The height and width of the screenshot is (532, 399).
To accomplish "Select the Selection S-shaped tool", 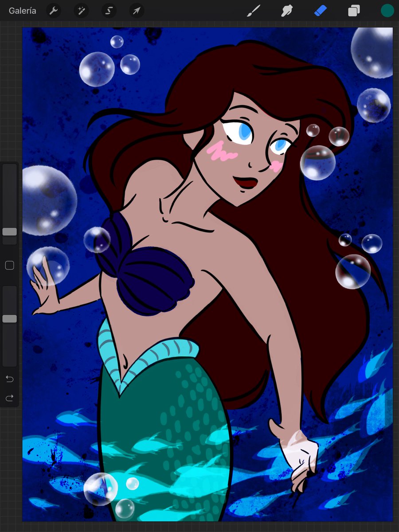I will 109,11.
